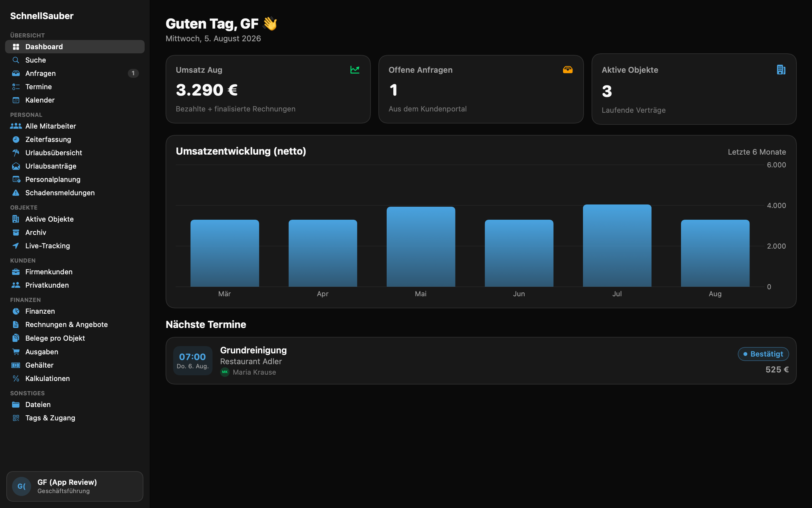Click the orange tray icon in Offene Anfragen card
The width and height of the screenshot is (812, 508).
tap(568, 70)
